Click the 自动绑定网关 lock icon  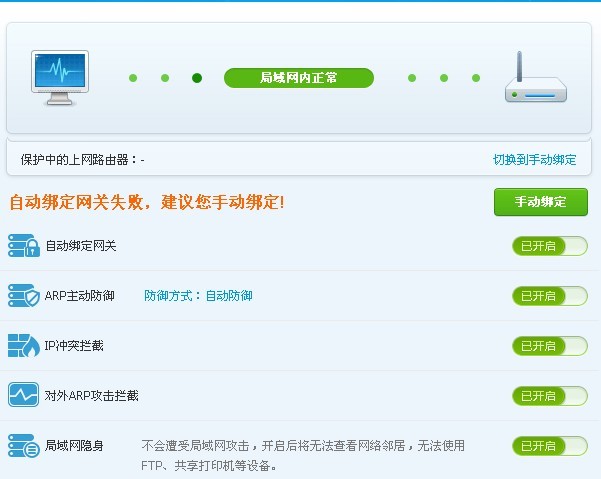[23, 246]
